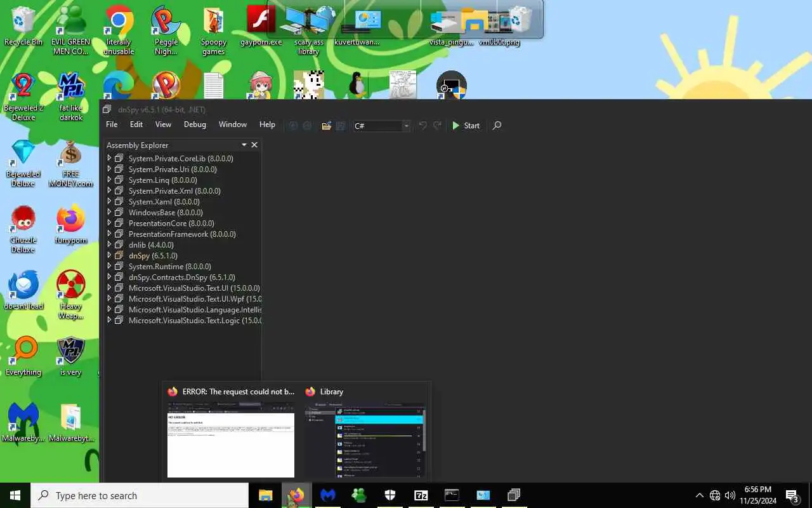
Task: Open the File menu in dnSpy
Action: click(112, 125)
